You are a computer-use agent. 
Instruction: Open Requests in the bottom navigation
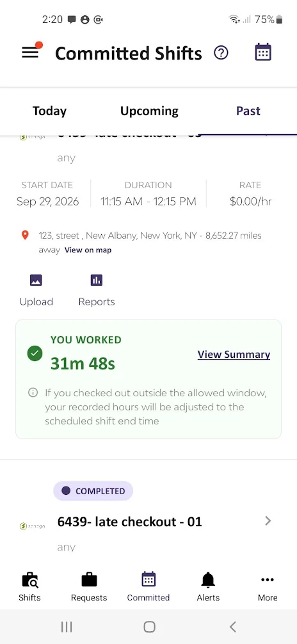tap(89, 586)
